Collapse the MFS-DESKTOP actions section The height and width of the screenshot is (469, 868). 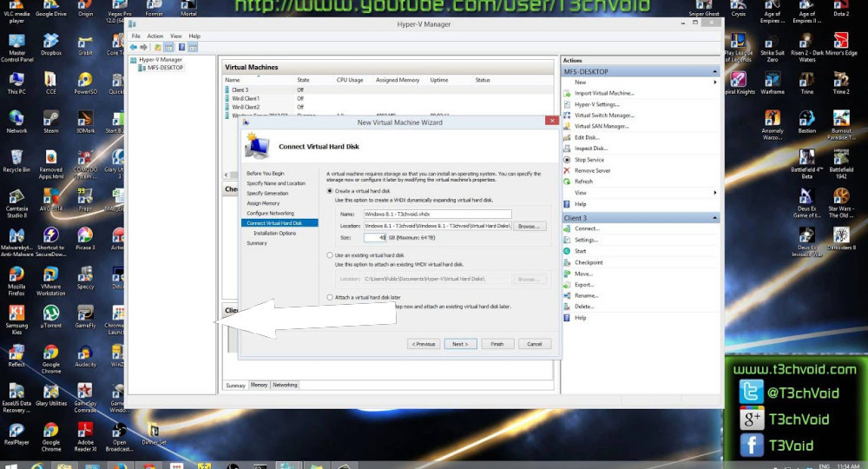tap(714, 72)
